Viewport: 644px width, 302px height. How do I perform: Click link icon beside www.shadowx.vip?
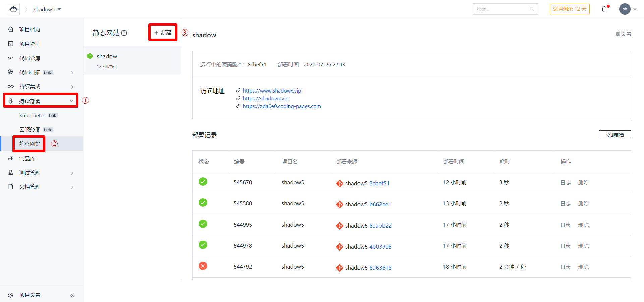pyautogui.click(x=238, y=90)
